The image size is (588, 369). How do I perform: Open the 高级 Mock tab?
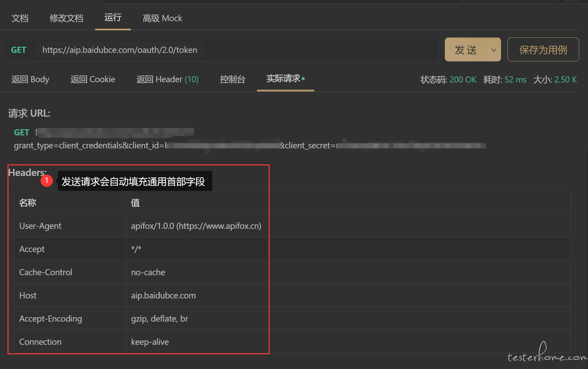[x=162, y=18]
